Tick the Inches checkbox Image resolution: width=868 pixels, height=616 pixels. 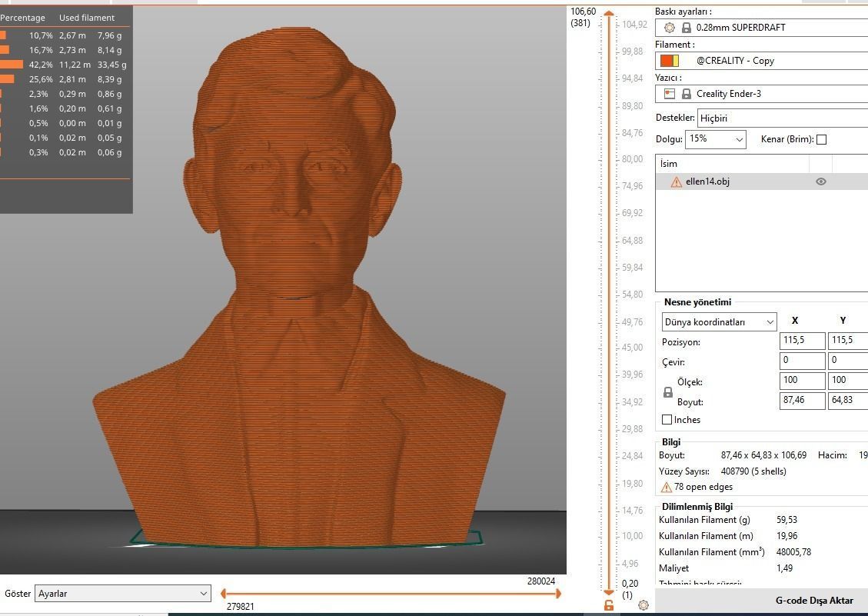(x=667, y=420)
